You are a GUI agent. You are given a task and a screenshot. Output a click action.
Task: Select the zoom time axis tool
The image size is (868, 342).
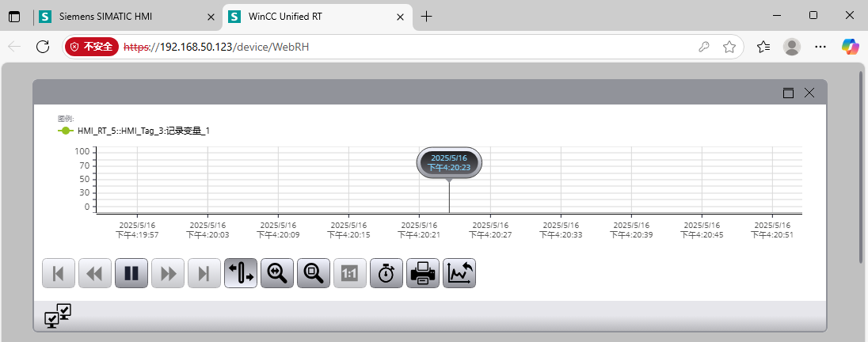point(277,273)
